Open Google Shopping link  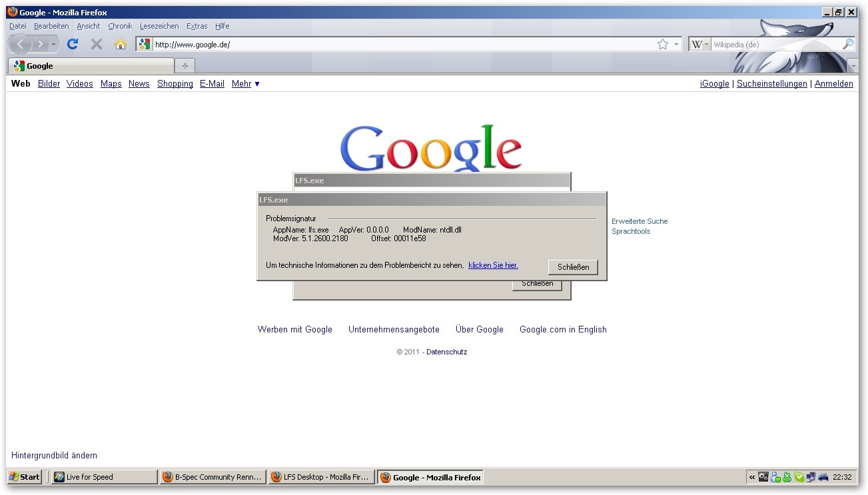tap(175, 84)
